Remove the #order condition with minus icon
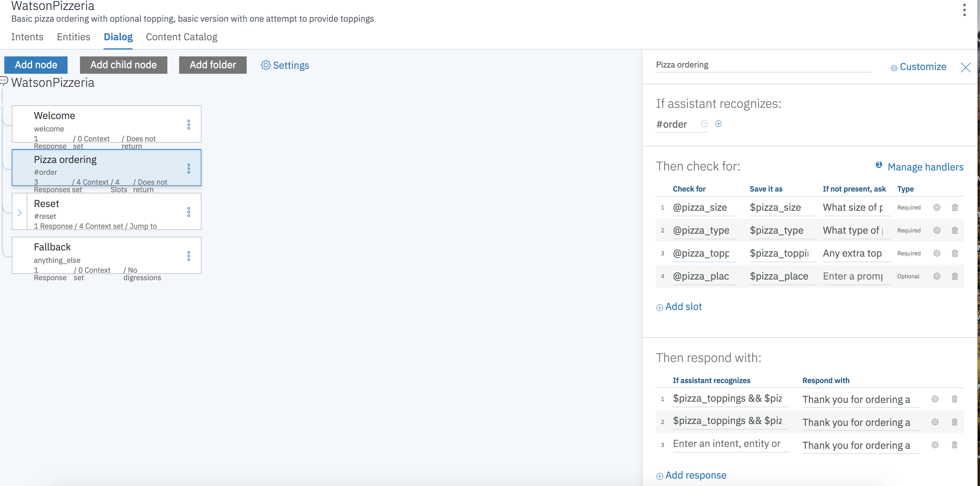The width and height of the screenshot is (980, 486). coord(704,124)
